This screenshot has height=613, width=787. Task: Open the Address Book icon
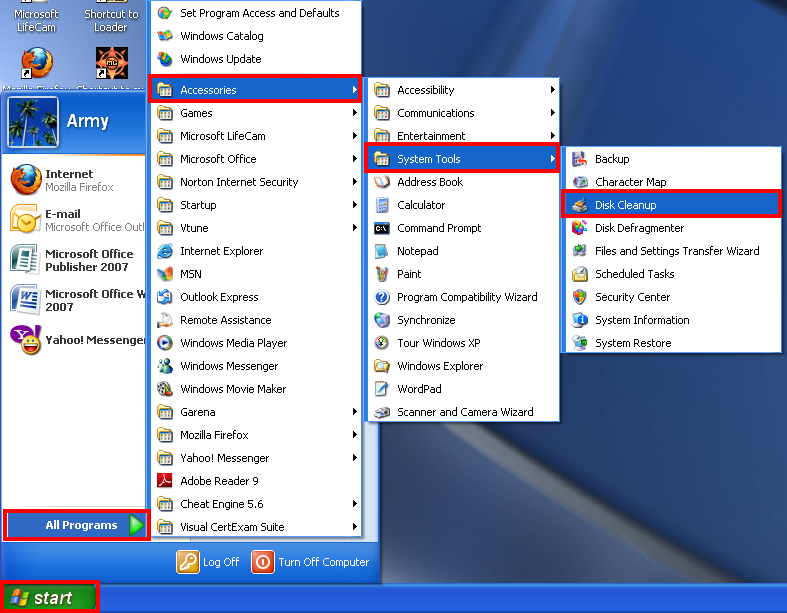(382, 182)
